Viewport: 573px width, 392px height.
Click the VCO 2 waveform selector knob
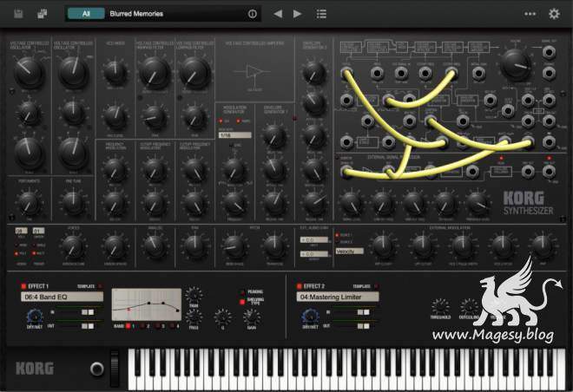pyautogui.click(x=74, y=73)
